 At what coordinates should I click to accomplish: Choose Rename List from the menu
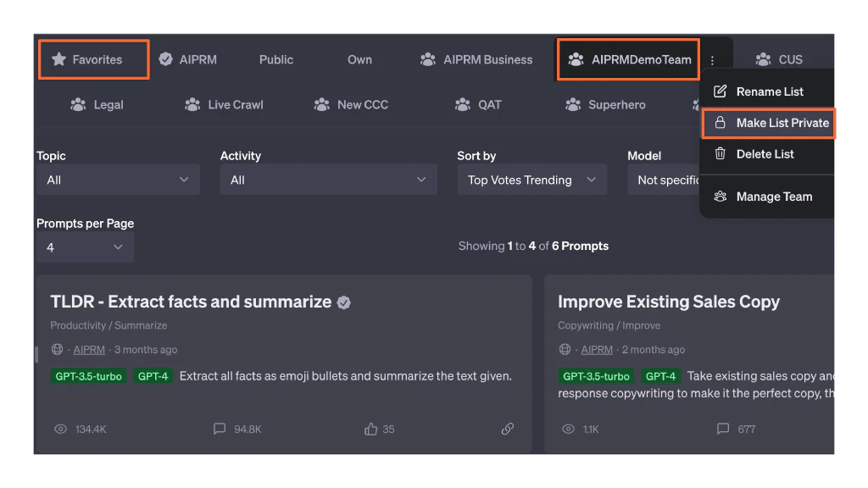tap(767, 91)
